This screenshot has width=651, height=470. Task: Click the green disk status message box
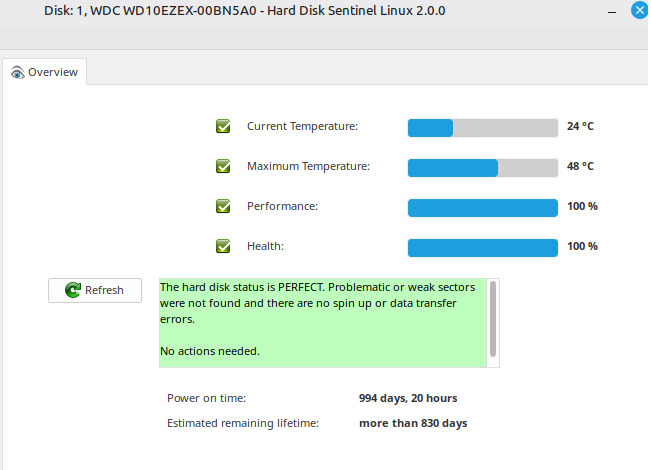(322, 322)
